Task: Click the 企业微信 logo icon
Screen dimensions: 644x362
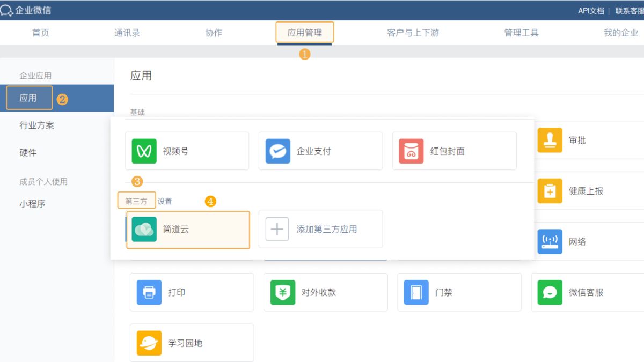Action: point(8,10)
